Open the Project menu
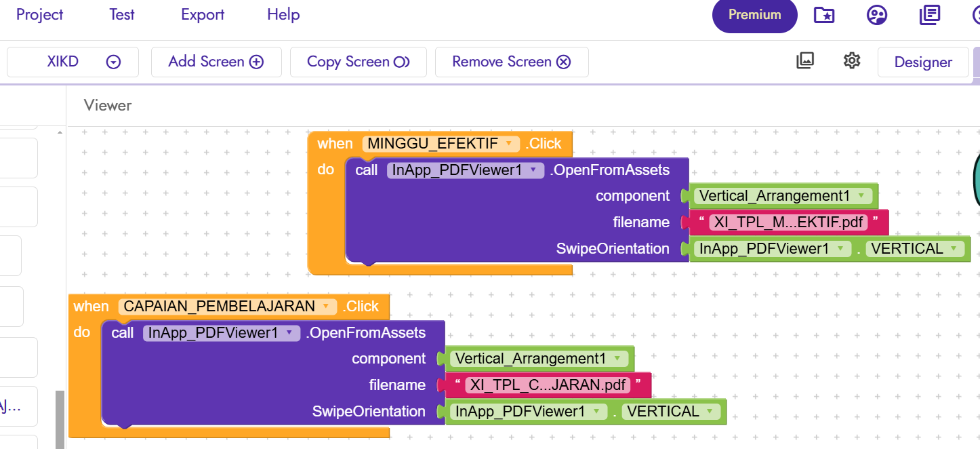 39,14
